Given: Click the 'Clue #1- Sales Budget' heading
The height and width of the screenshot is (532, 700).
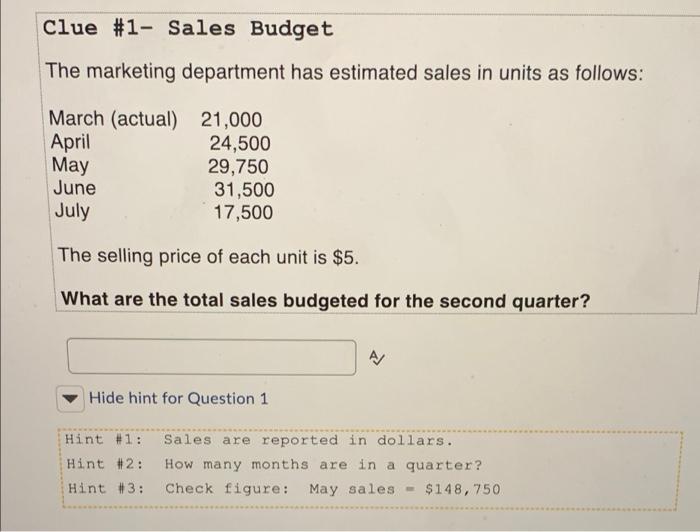Looking at the screenshot, I should 188,29.
